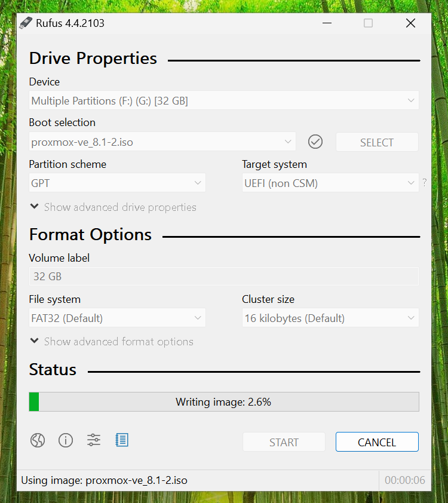448x503 pixels.
Task: Click the 'File system' label
Action: (55, 299)
